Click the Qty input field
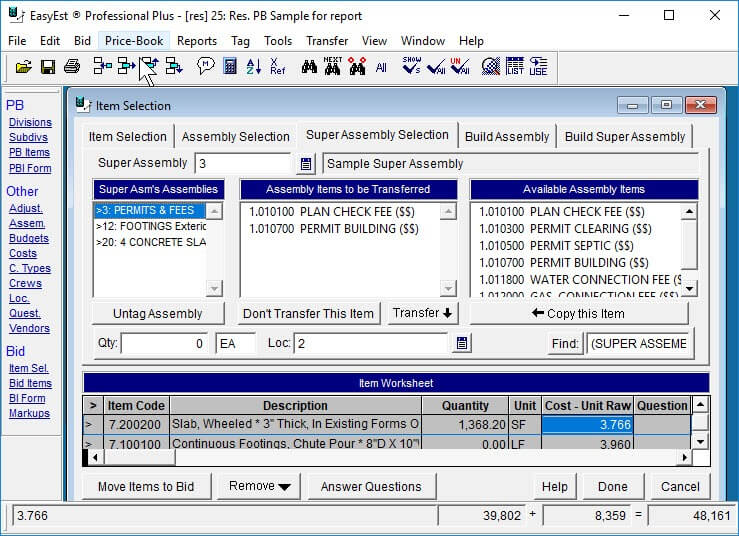Screen dimensions: 739x536 pos(164,343)
